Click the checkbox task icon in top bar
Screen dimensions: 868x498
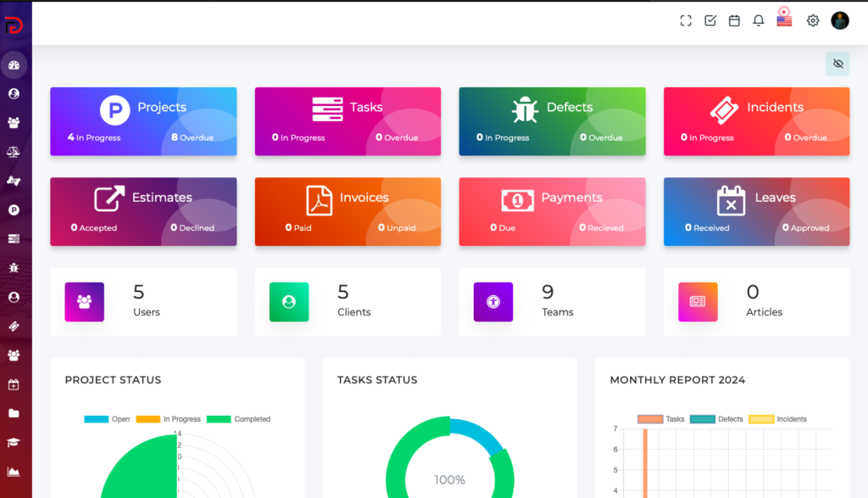pos(710,20)
